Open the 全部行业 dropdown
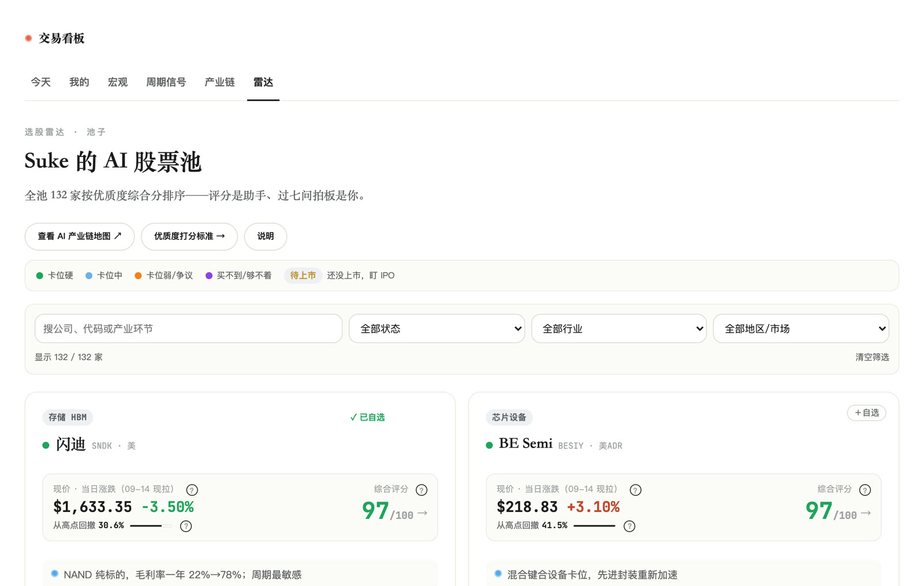Screen dimensions: 924x586 [x=619, y=329]
